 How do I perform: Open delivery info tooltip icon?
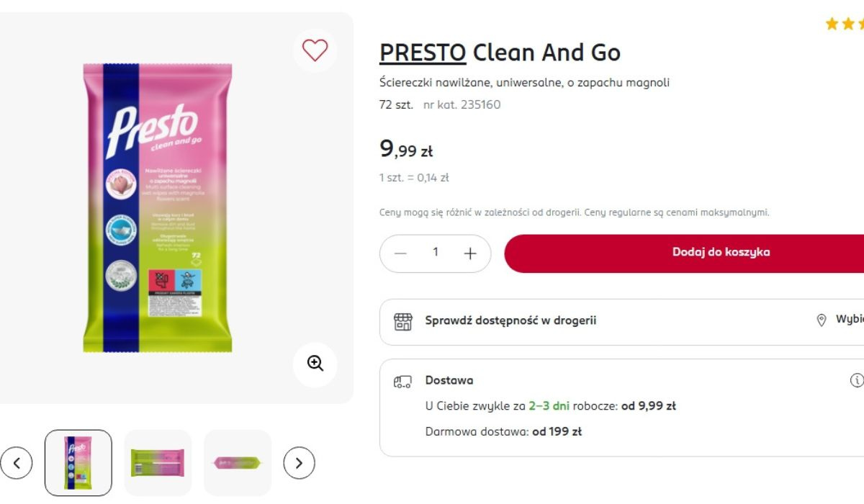point(857,380)
